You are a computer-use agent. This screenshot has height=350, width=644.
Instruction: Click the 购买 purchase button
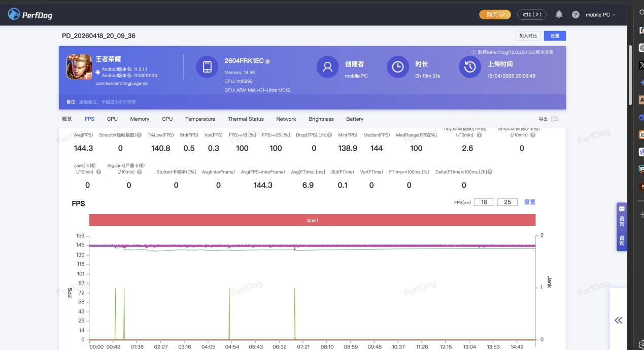(495, 15)
